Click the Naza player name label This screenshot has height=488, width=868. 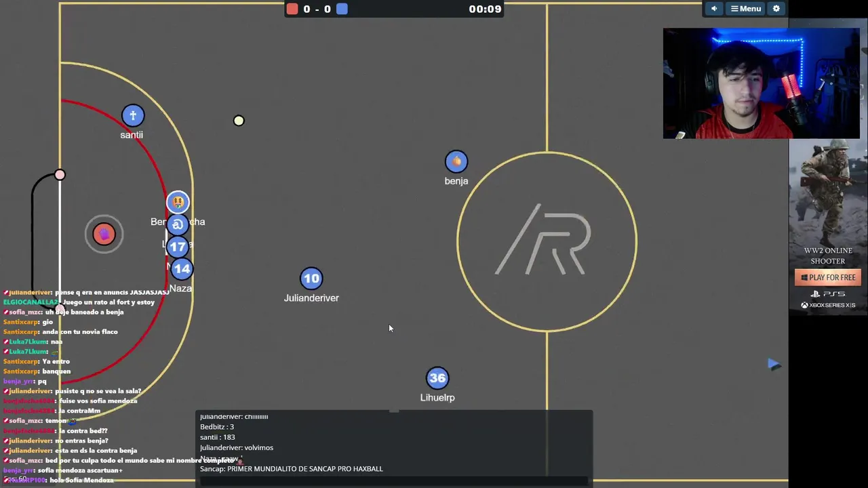click(x=180, y=288)
